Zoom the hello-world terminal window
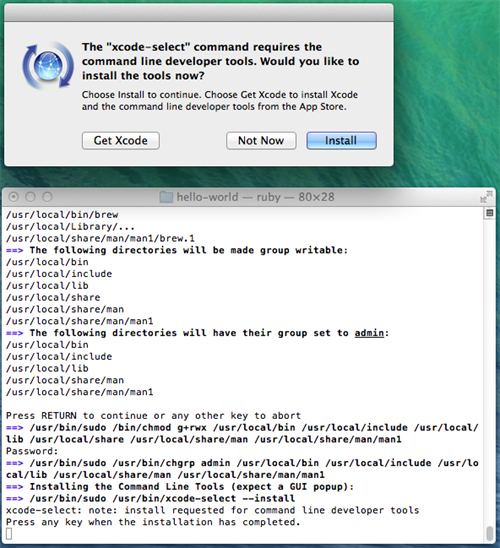This screenshot has width=500, height=548. point(47,197)
